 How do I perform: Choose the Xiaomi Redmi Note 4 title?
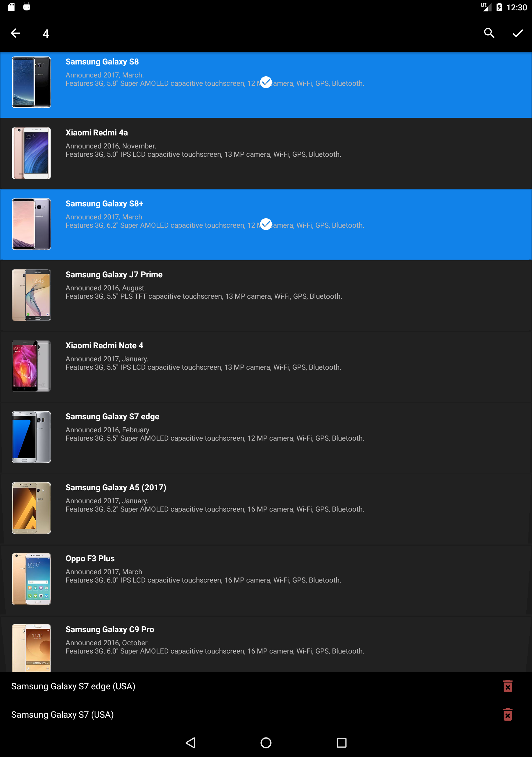click(105, 346)
